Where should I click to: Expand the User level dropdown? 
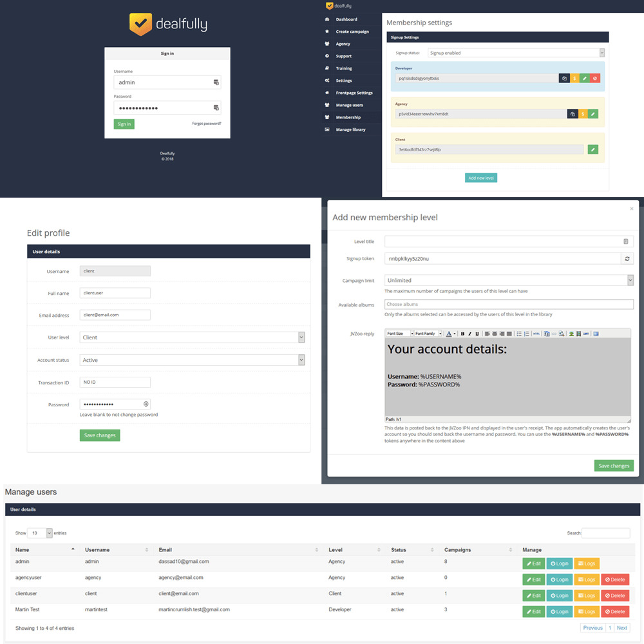(193, 337)
